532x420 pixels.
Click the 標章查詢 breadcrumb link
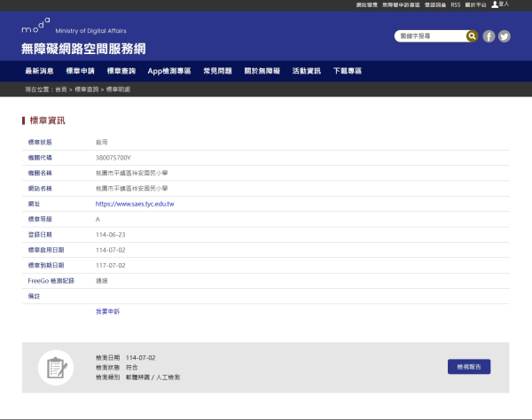pyautogui.click(x=87, y=89)
